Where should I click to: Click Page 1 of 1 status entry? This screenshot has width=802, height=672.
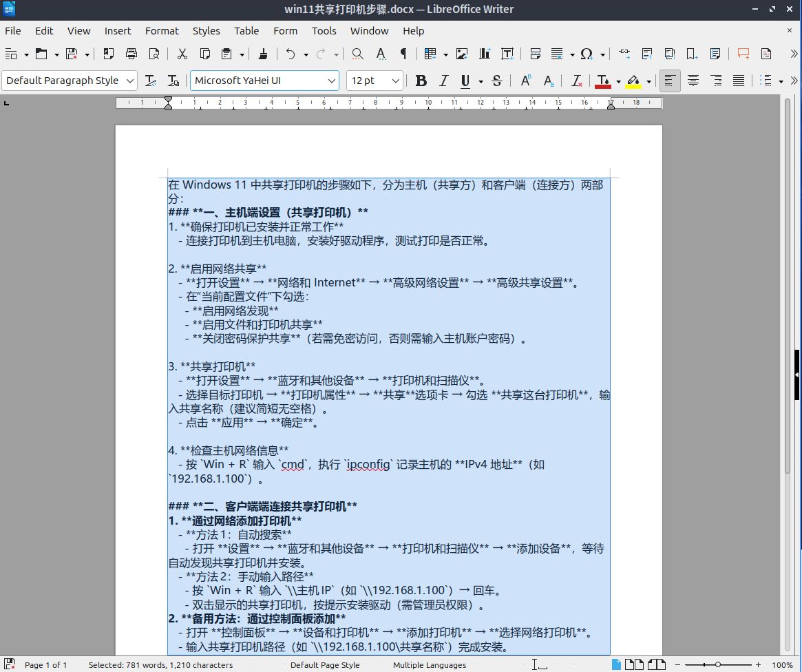coord(45,665)
